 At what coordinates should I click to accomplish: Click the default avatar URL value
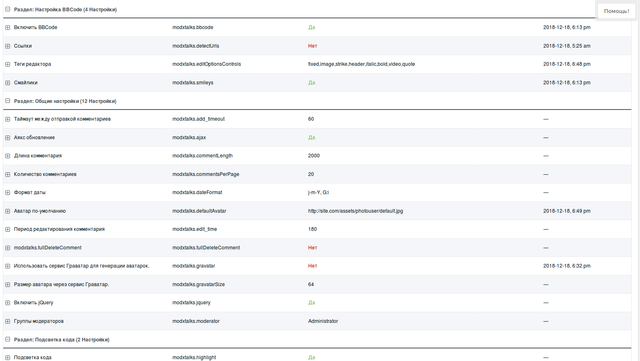356,211
